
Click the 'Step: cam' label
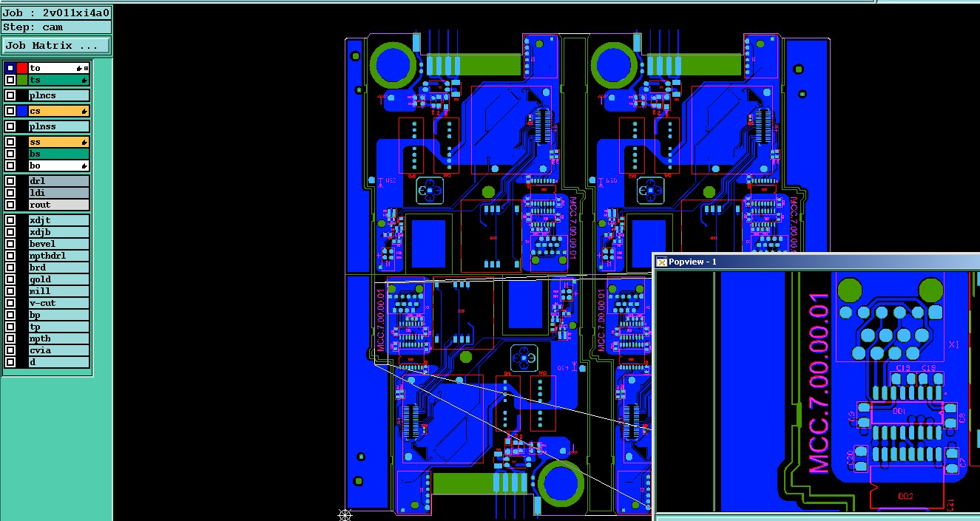[x=56, y=27]
